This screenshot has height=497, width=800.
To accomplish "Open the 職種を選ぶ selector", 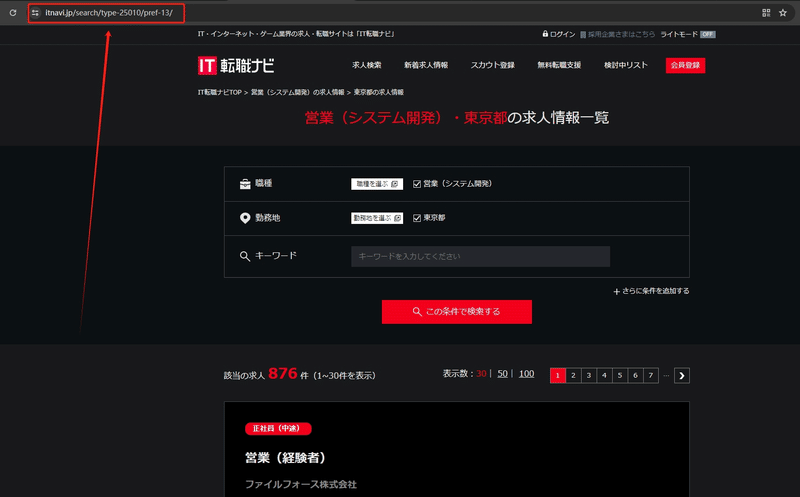I will (x=377, y=184).
